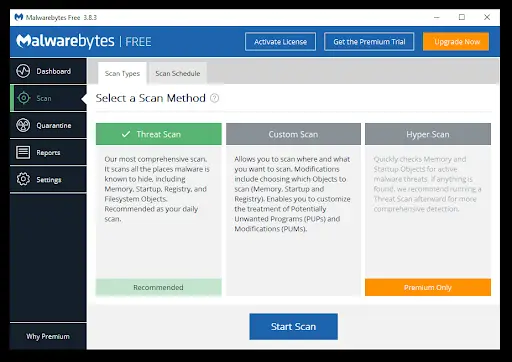
Task: Open Settings from the sidebar
Action: point(48,179)
